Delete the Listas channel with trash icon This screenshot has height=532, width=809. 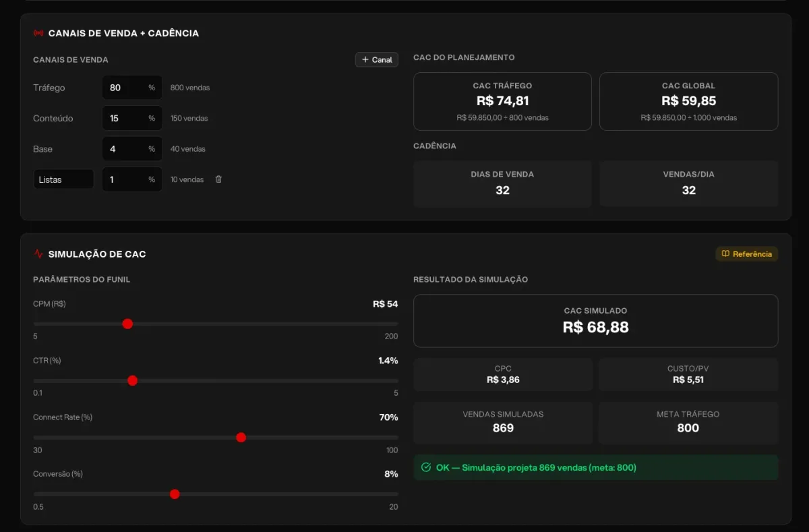(218, 179)
